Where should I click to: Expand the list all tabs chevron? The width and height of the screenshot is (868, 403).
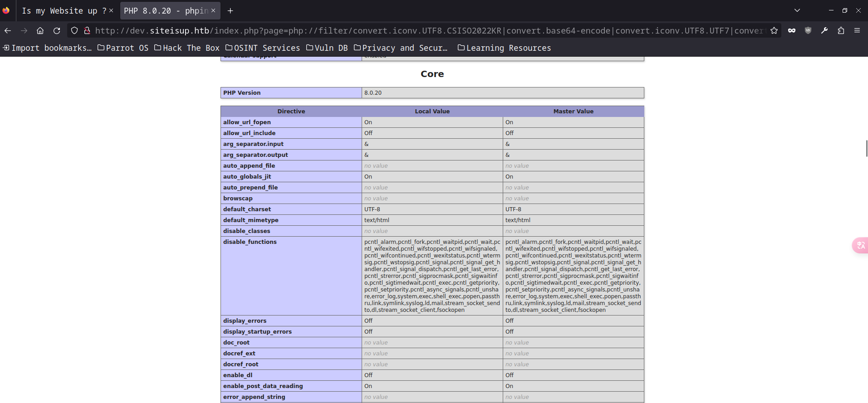point(797,10)
